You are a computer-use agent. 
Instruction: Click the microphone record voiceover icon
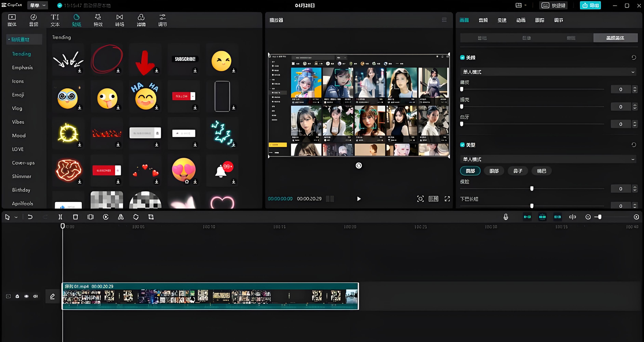[506, 217]
